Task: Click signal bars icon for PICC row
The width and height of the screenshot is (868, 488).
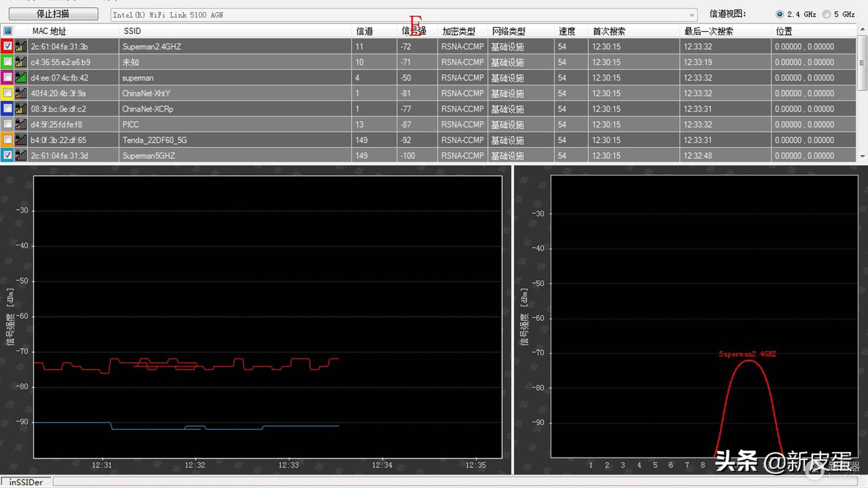Action: pos(21,124)
